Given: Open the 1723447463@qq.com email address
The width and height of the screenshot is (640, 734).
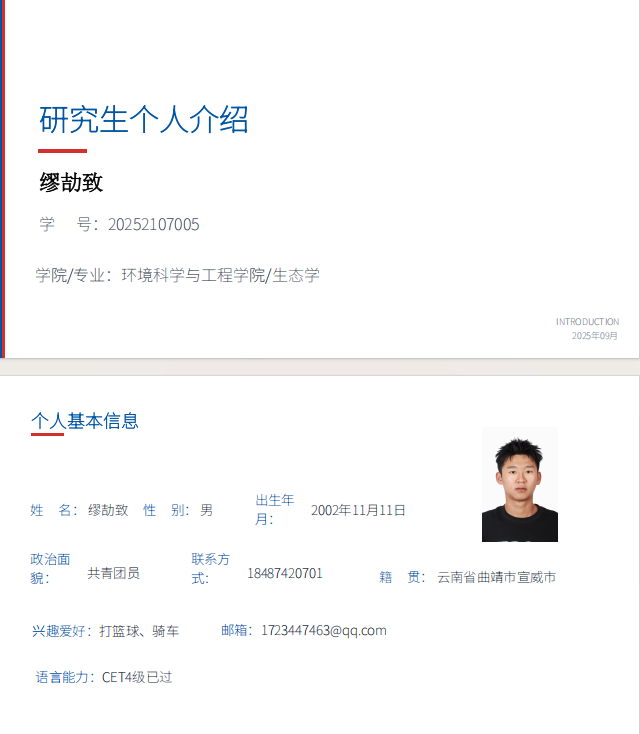Looking at the screenshot, I should coord(323,630).
